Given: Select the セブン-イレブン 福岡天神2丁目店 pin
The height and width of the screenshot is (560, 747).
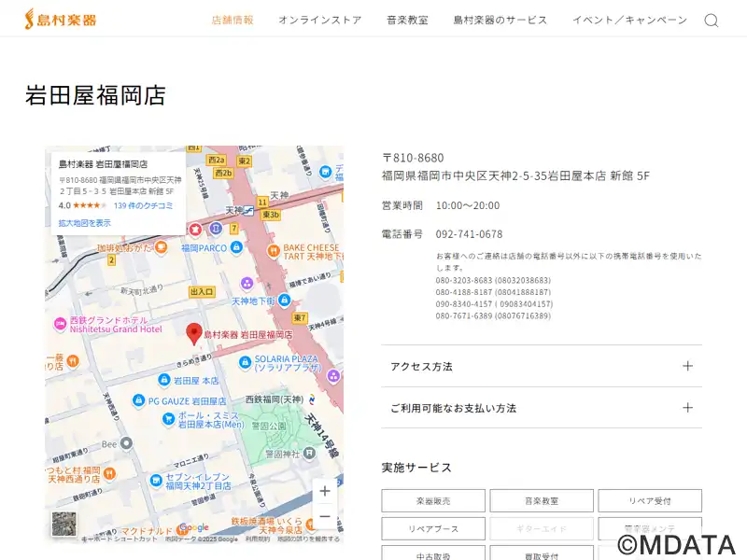Looking at the screenshot, I should [156, 481].
